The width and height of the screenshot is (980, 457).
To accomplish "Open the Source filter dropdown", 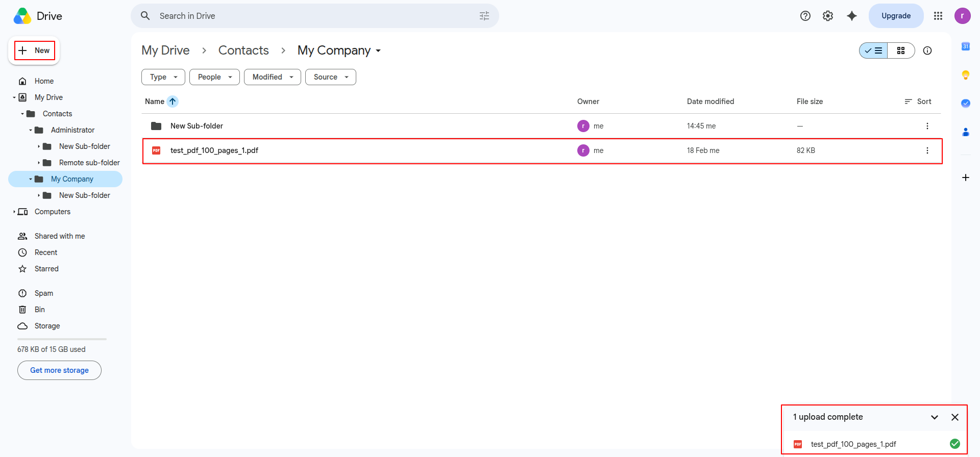I will point(331,77).
